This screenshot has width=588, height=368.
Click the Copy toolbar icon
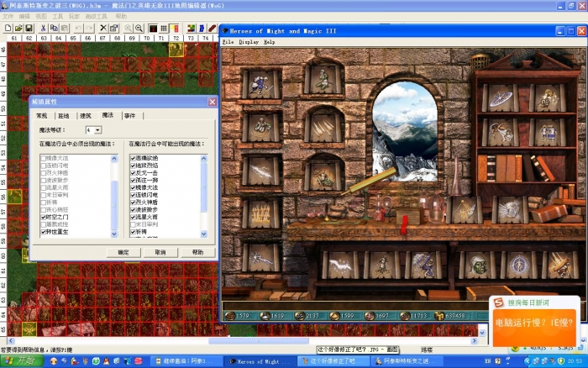(x=54, y=28)
